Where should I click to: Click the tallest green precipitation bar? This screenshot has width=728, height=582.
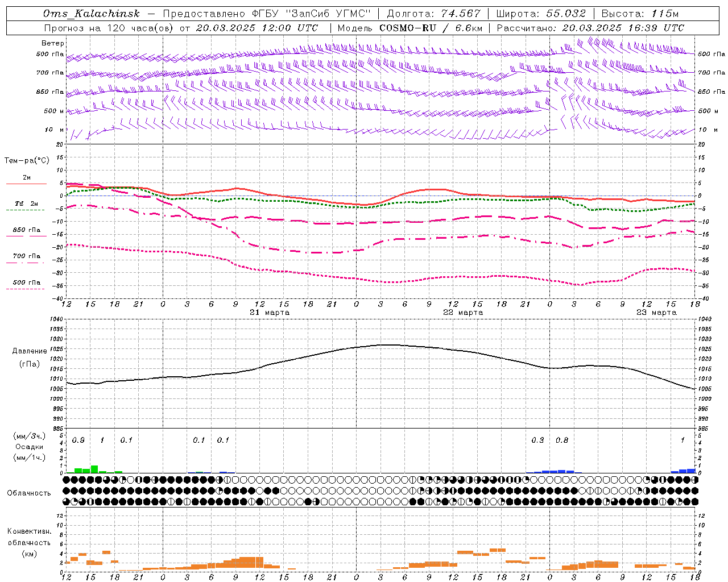tap(94, 469)
